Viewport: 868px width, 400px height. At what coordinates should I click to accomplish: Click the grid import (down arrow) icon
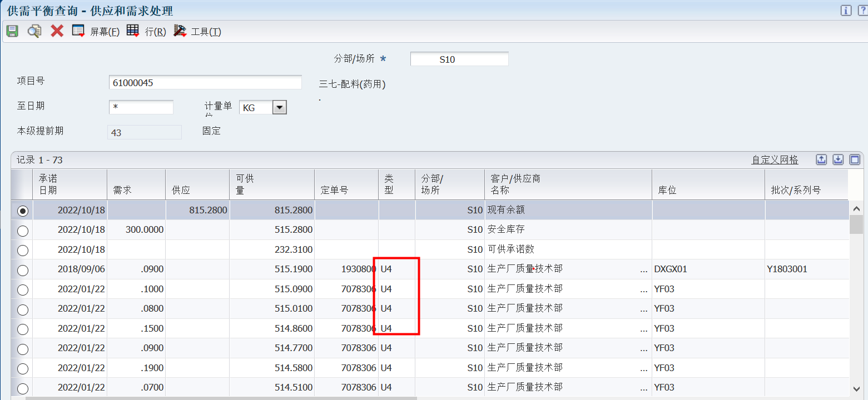click(838, 160)
